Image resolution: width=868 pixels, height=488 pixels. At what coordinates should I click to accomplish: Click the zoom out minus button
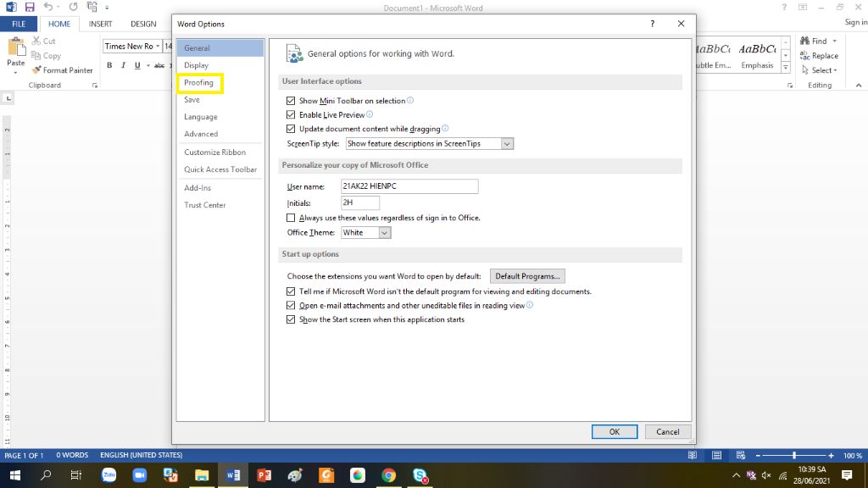click(758, 455)
